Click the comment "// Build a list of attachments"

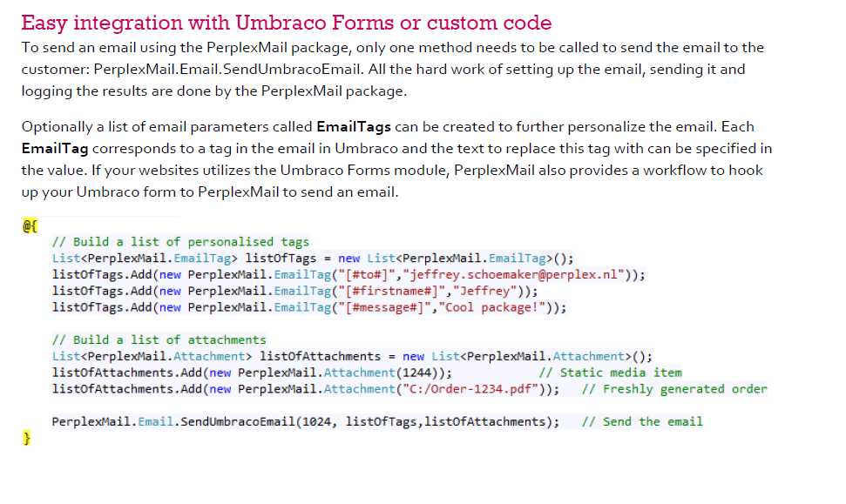159,339
